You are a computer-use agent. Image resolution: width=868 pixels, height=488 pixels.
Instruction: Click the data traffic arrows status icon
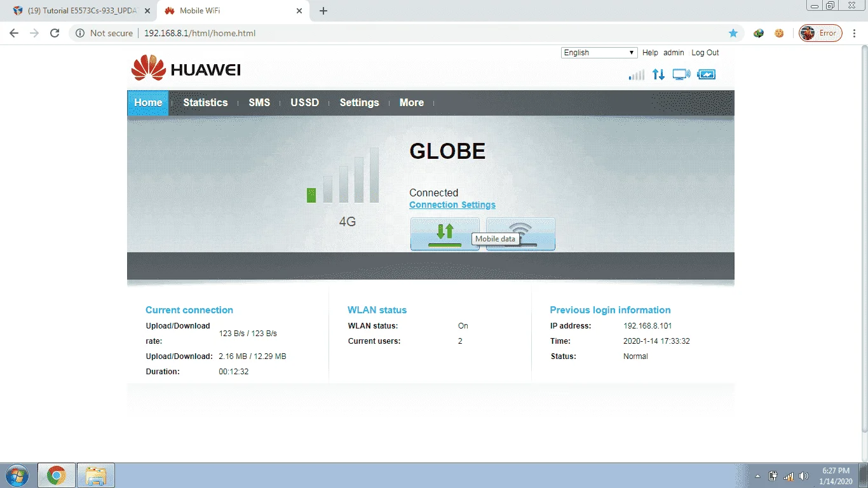click(x=658, y=74)
